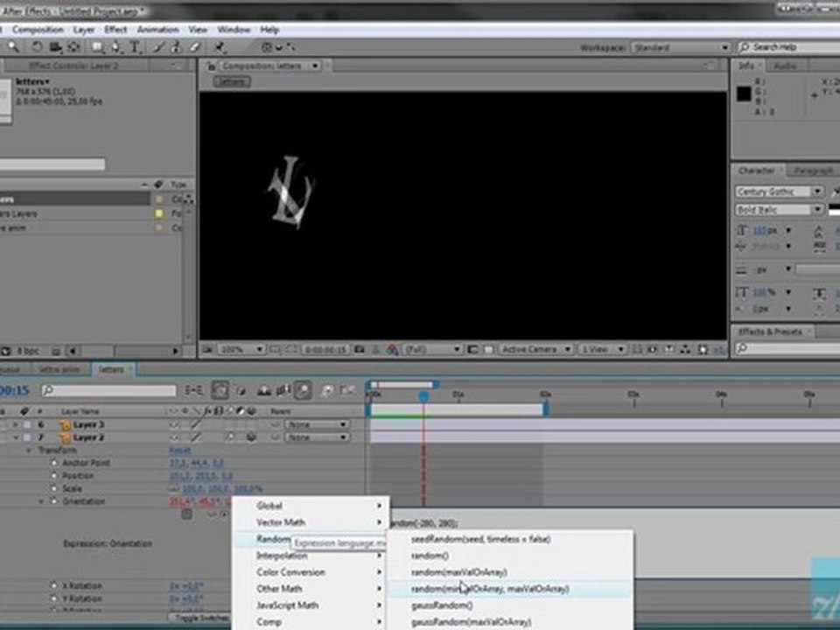Toggle the Position stopwatch

point(53,476)
